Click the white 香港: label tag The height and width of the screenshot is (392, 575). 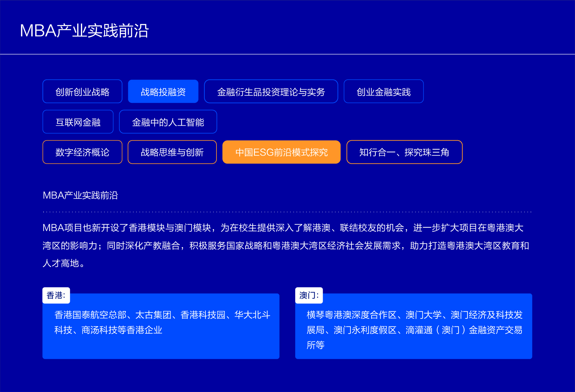[56, 296]
